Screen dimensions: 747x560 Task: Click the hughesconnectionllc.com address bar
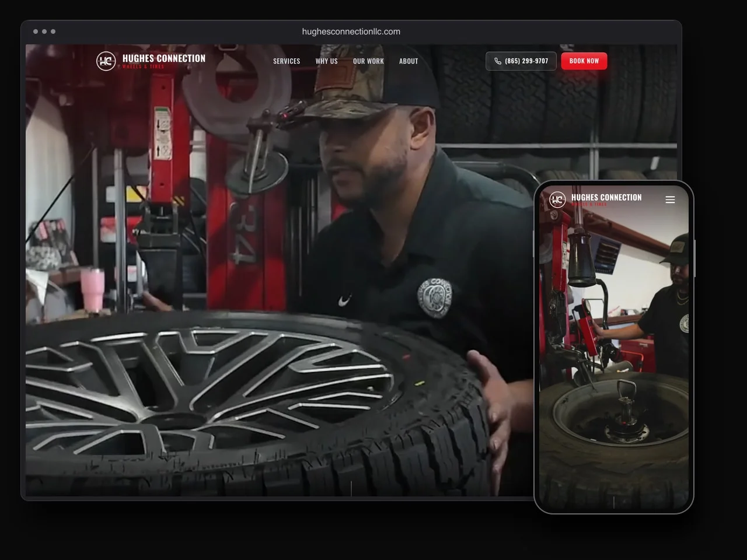pos(351,32)
